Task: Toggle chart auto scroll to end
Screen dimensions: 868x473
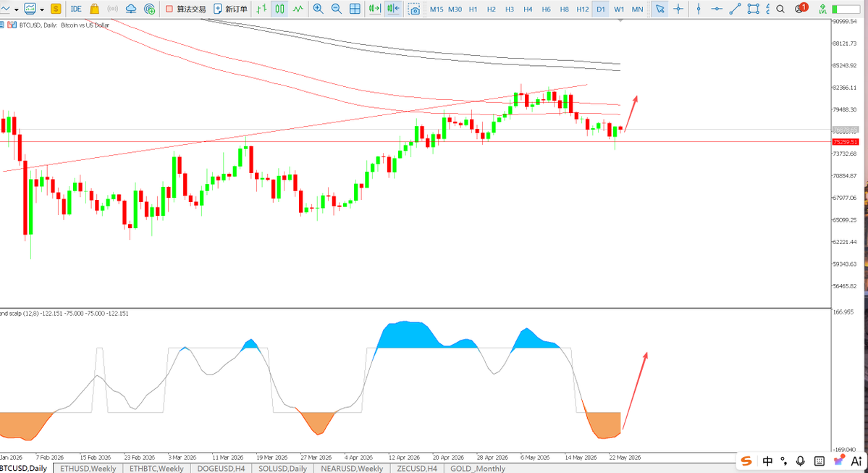Action: point(375,9)
